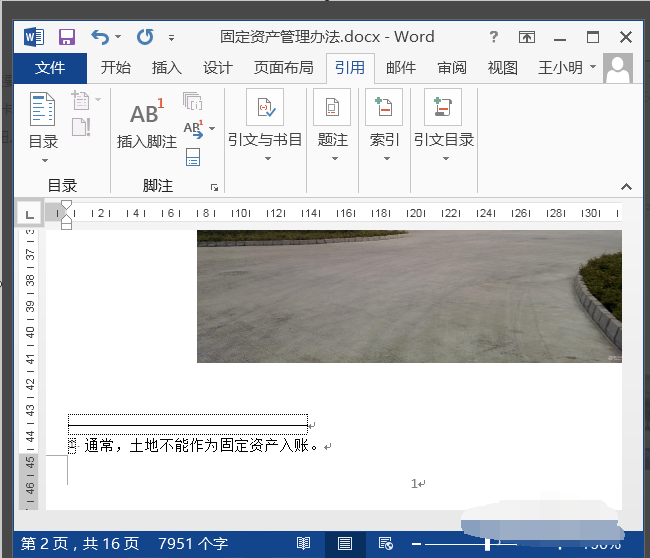
Task: Click the Help question mark icon
Action: click(x=494, y=37)
